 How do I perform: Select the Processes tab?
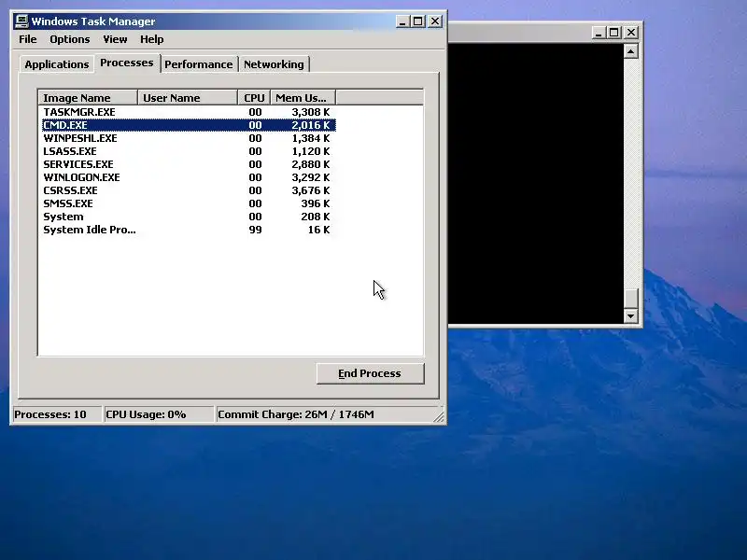click(127, 63)
